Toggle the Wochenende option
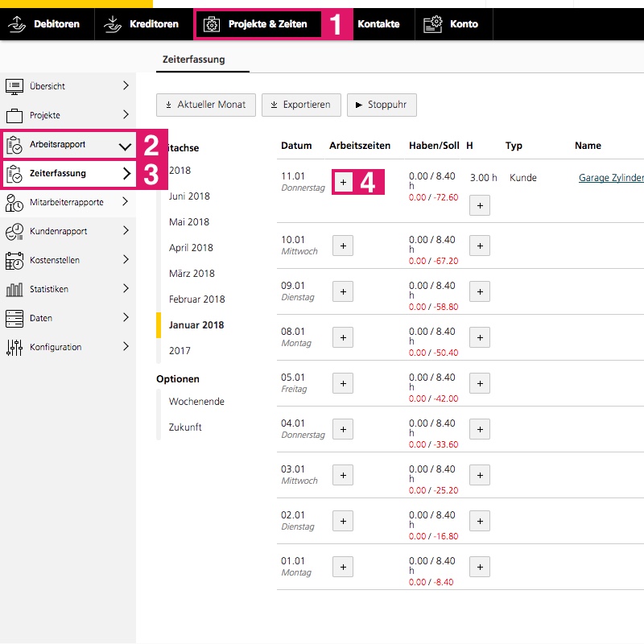Screen dimensions: 644x644 pos(196,402)
